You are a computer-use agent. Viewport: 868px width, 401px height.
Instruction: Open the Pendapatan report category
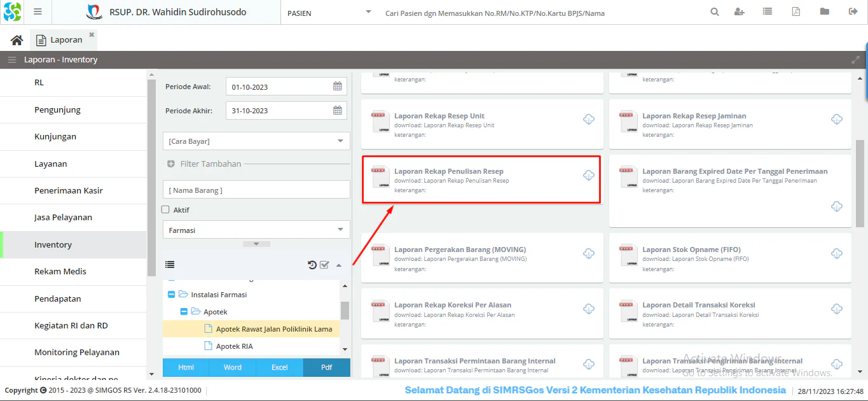click(73, 299)
